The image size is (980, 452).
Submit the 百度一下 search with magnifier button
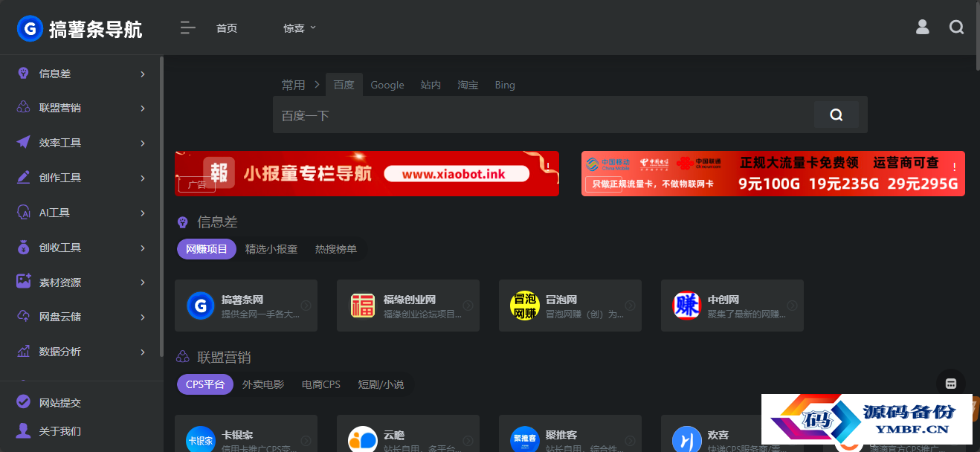coord(836,115)
